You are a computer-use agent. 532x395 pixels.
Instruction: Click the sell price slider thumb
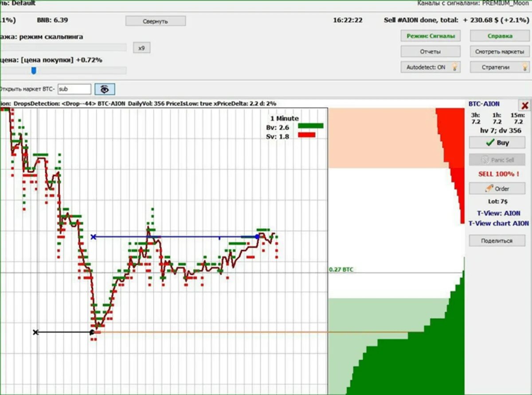(33, 70)
